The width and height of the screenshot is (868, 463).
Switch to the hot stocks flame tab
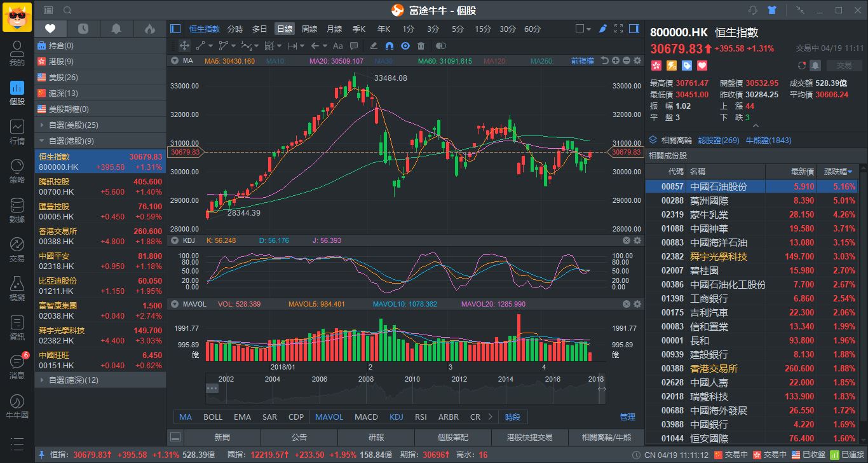click(x=149, y=29)
